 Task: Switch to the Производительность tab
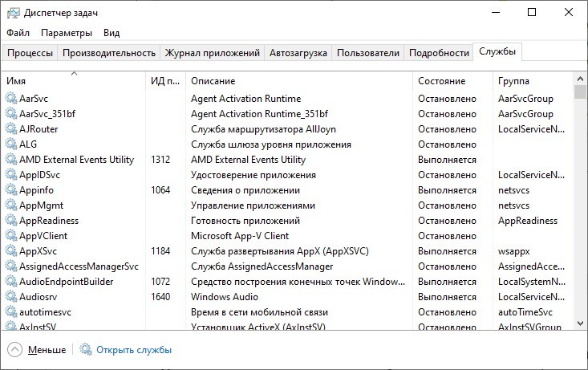pos(109,53)
